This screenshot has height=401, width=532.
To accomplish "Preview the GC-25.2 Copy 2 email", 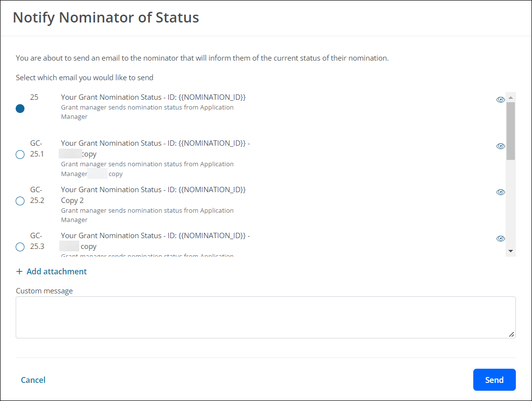I will [501, 192].
